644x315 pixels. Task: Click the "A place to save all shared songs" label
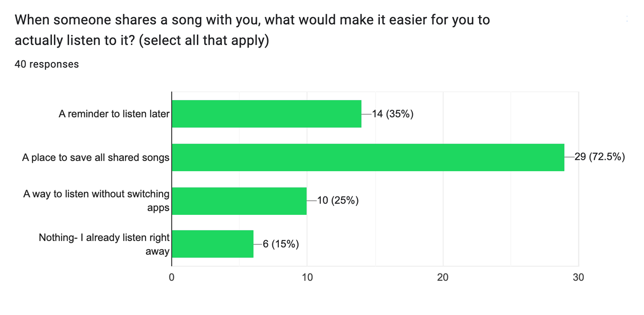(96, 157)
